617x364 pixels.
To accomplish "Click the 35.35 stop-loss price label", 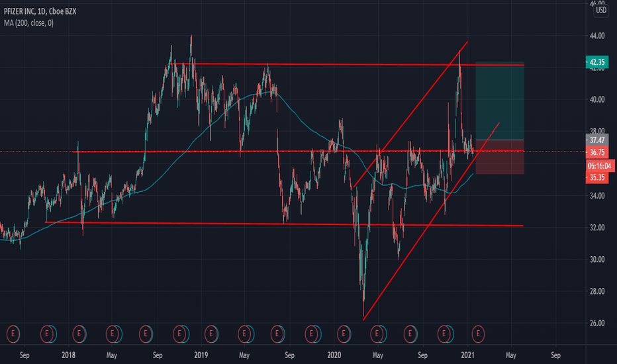I will click(597, 177).
